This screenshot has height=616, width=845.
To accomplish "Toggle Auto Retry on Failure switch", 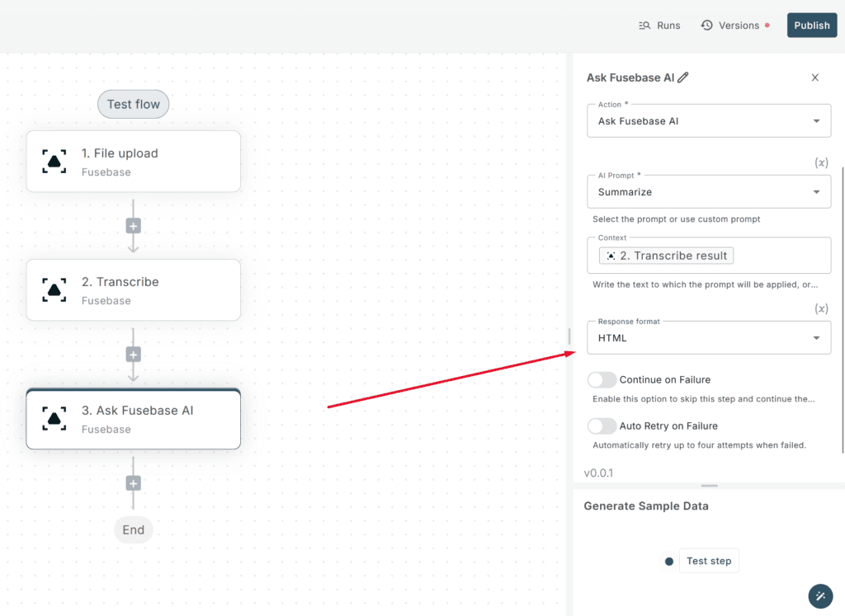I will point(602,426).
